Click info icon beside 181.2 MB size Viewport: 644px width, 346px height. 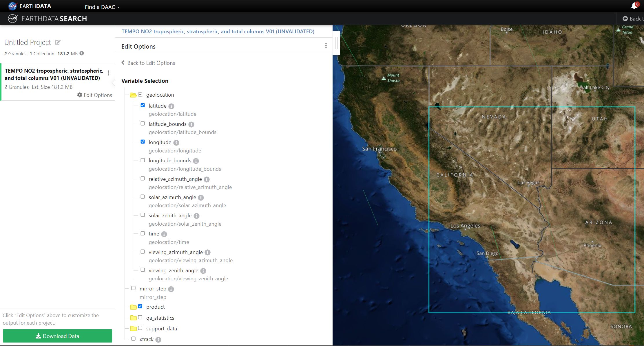82,53
